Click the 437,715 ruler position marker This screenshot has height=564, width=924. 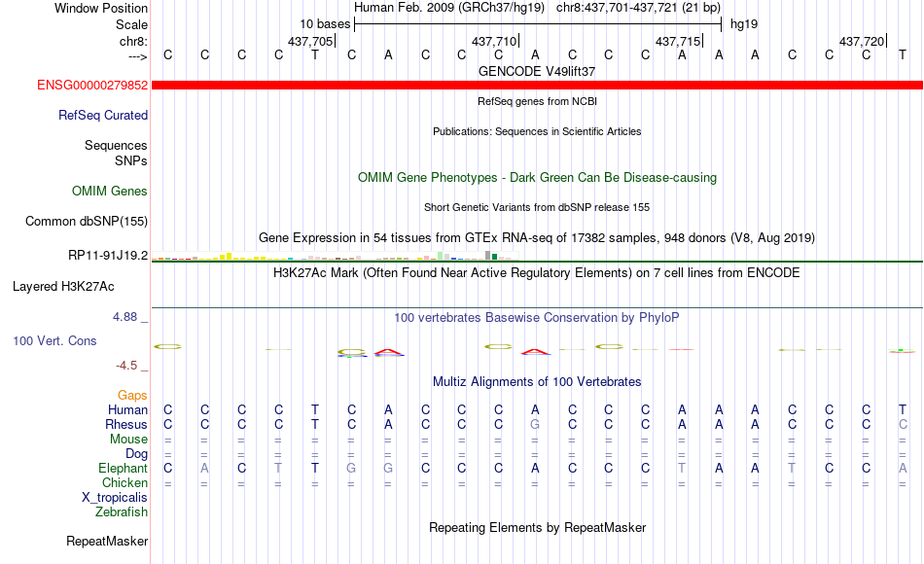pyautogui.click(x=678, y=41)
